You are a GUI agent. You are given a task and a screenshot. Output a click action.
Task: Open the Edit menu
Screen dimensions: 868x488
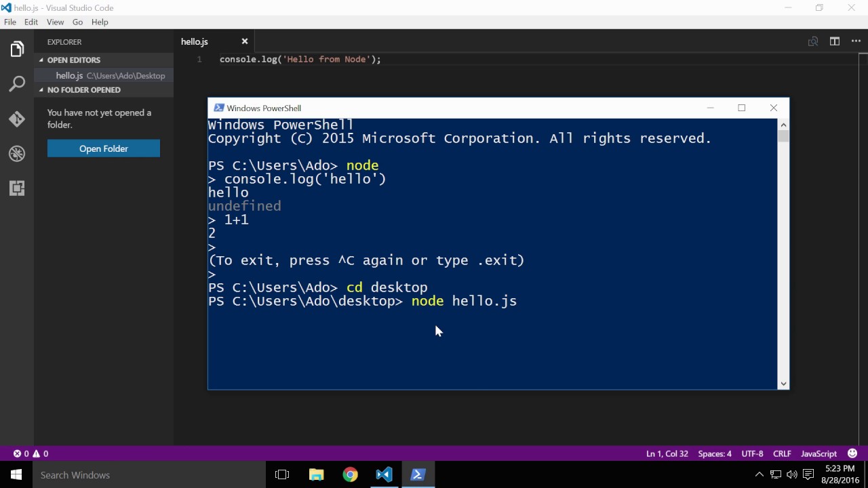click(x=31, y=22)
